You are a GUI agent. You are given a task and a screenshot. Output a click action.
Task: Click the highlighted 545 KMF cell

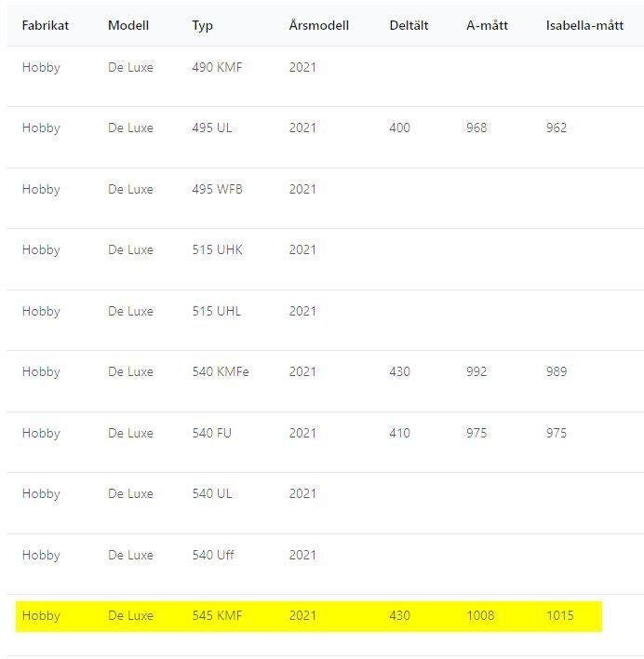[217, 615]
